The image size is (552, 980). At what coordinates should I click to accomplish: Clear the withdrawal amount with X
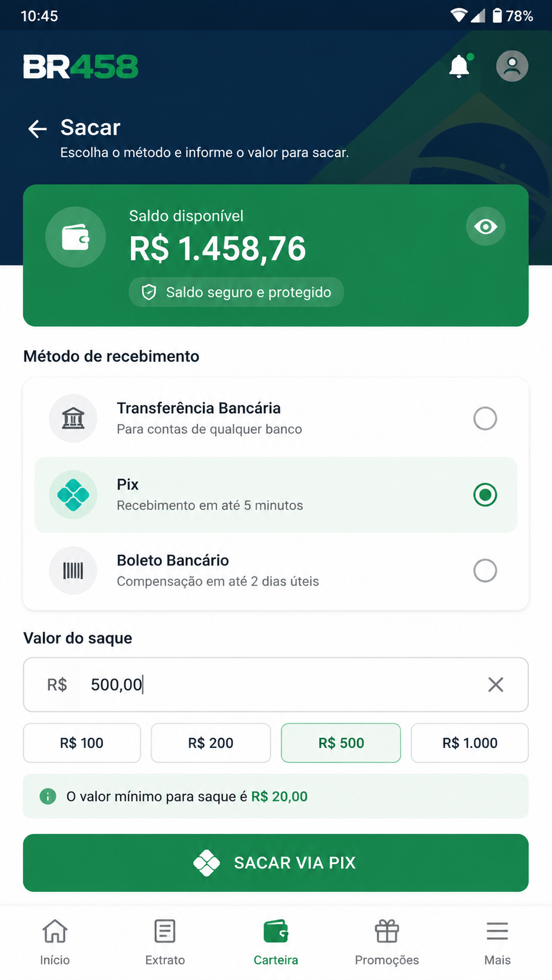click(496, 685)
